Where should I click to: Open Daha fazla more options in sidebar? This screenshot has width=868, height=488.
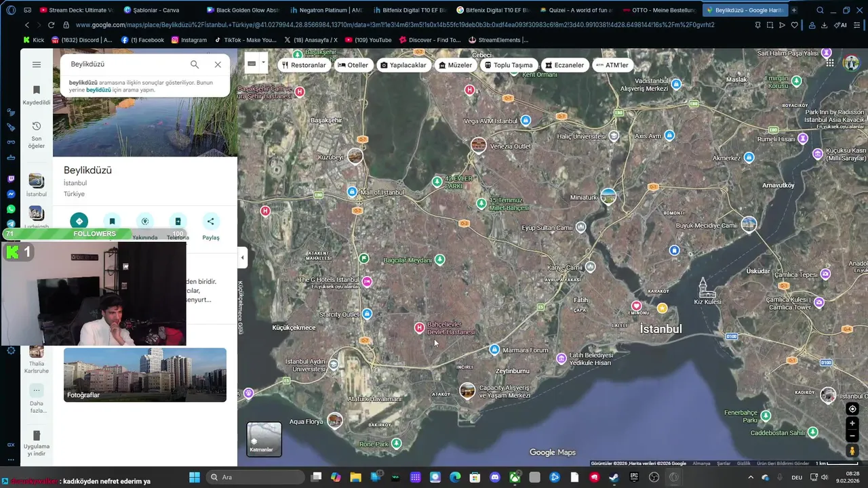tap(37, 399)
